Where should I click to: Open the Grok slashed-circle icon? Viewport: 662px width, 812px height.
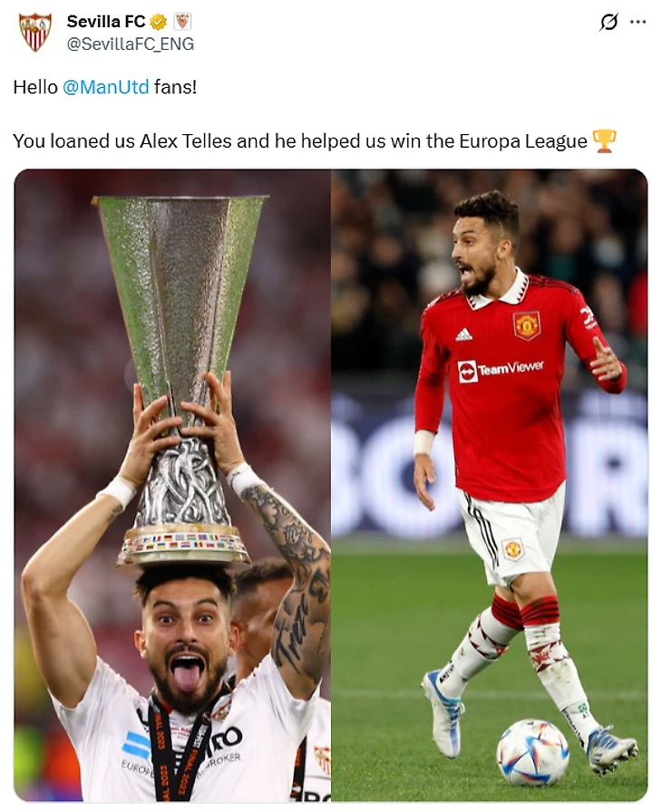pos(608,23)
